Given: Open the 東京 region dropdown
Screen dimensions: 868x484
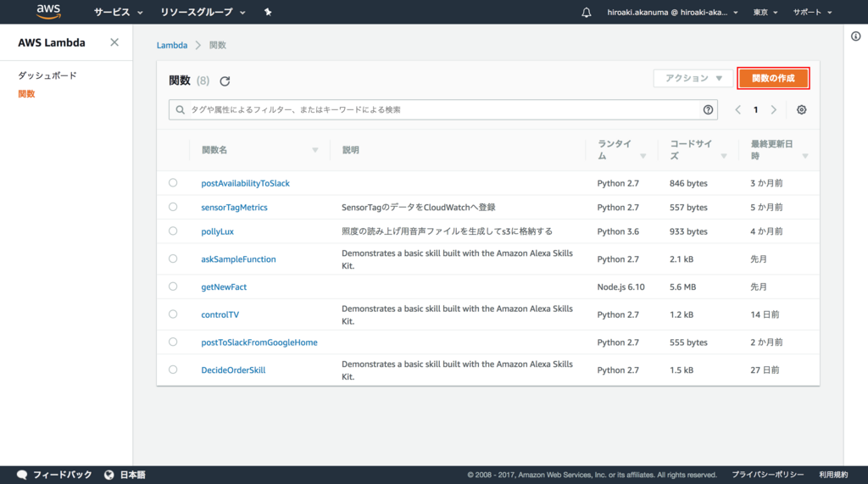Looking at the screenshot, I should click(x=765, y=12).
